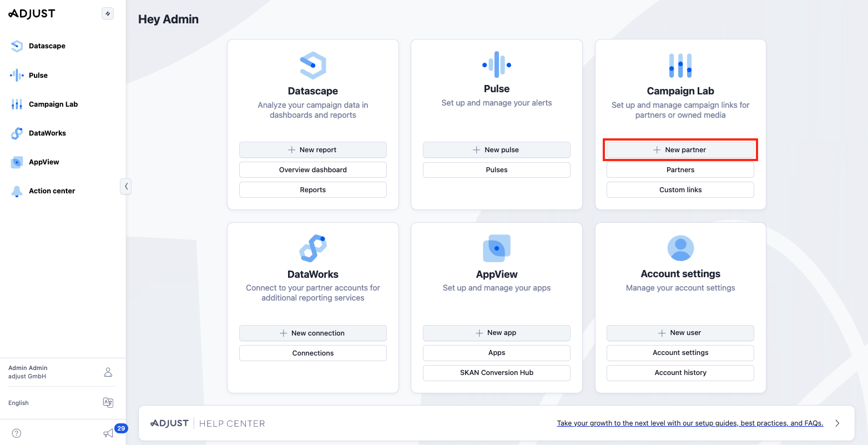Click the AppView sidebar icon
This screenshot has height=445, width=868.
click(x=17, y=162)
